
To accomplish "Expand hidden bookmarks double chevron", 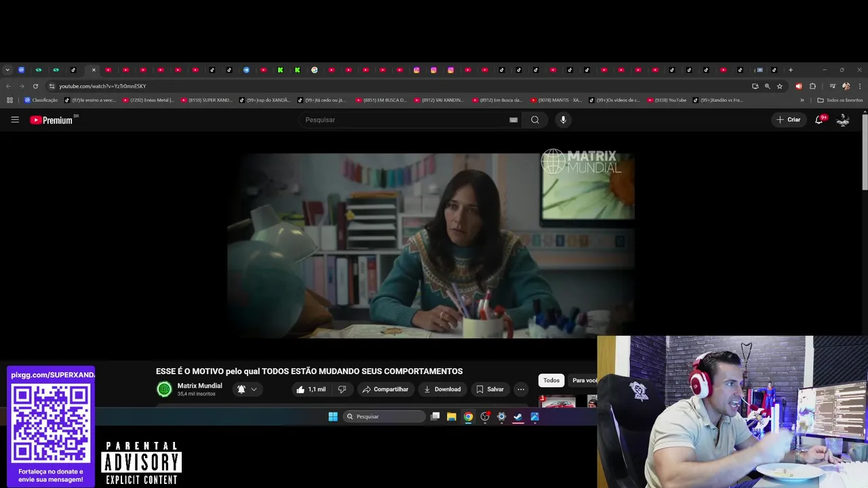I will pyautogui.click(x=802, y=100).
